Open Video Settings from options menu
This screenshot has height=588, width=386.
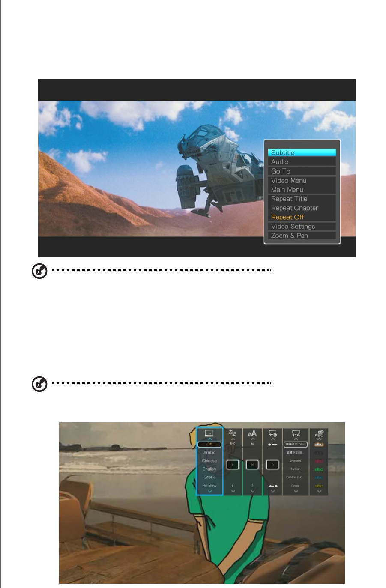(x=302, y=227)
